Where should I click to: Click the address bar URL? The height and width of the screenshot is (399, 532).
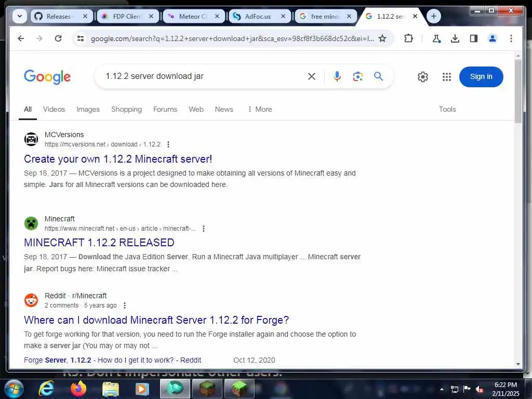click(232, 38)
